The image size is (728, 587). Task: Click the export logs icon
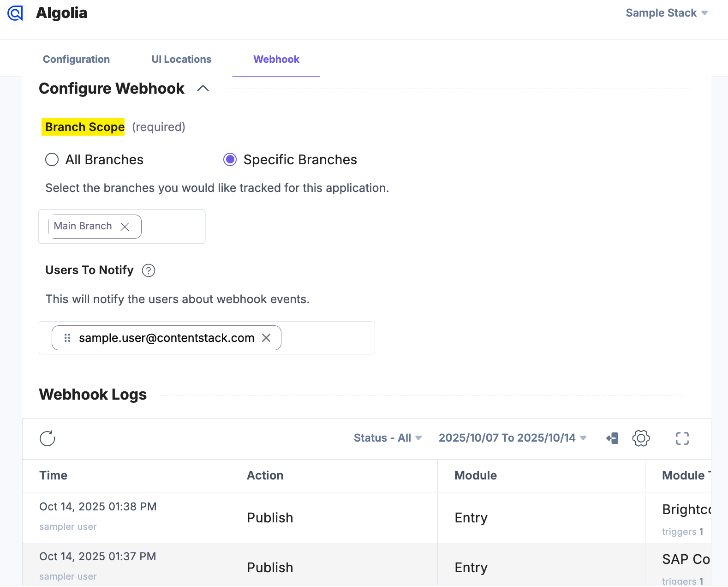(x=612, y=438)
